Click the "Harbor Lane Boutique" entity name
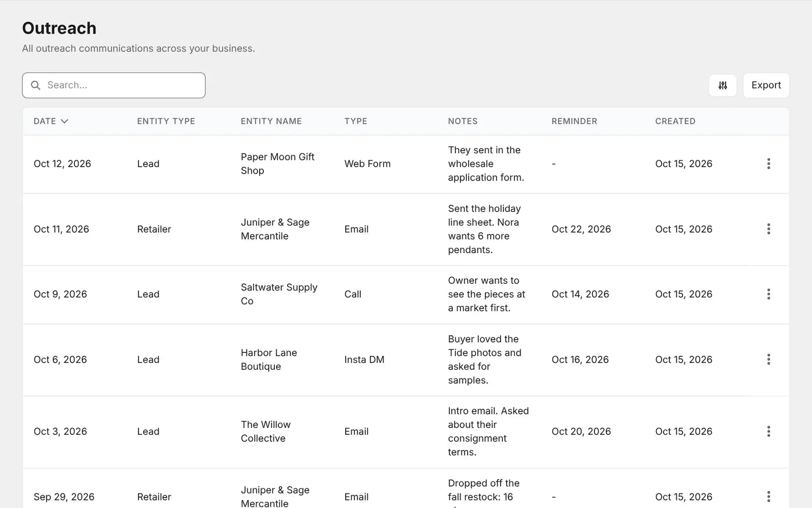This screenshot has height=508, width=812. 269,359
